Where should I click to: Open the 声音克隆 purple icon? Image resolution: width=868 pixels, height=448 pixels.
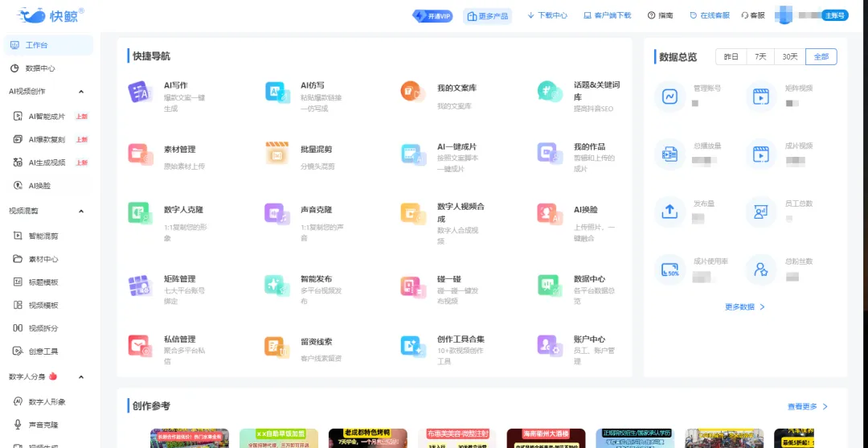(x=276, y=213)
